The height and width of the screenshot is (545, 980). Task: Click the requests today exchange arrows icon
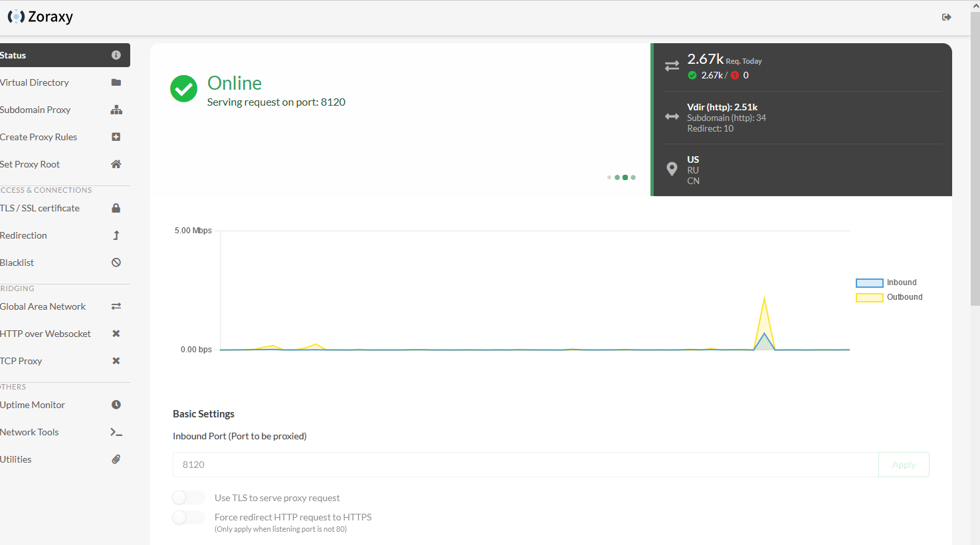tap(672, 66)
